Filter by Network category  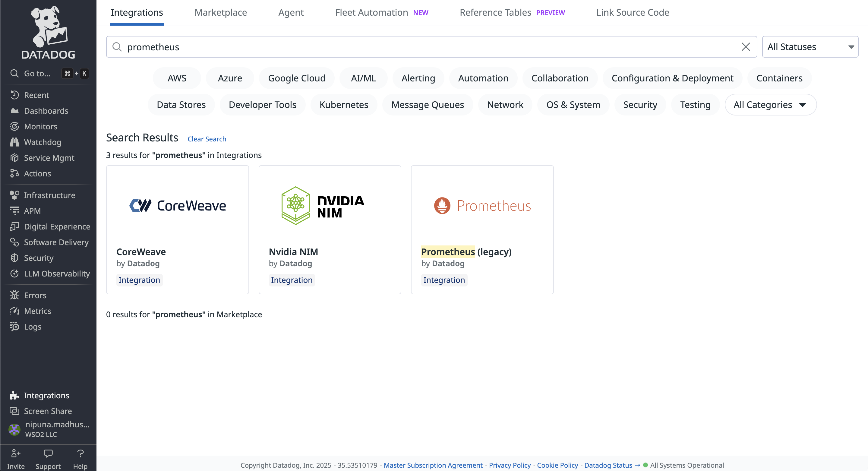coord(505,105)
